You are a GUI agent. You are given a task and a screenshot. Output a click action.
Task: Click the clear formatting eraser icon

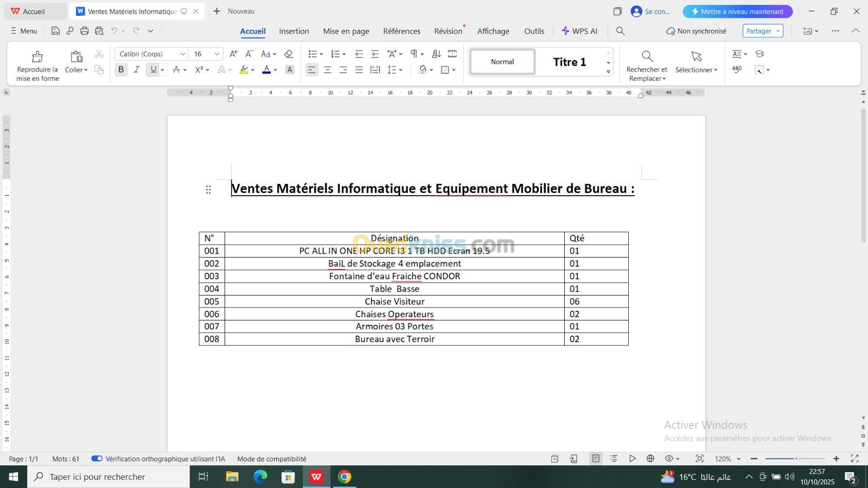(289, 54)
